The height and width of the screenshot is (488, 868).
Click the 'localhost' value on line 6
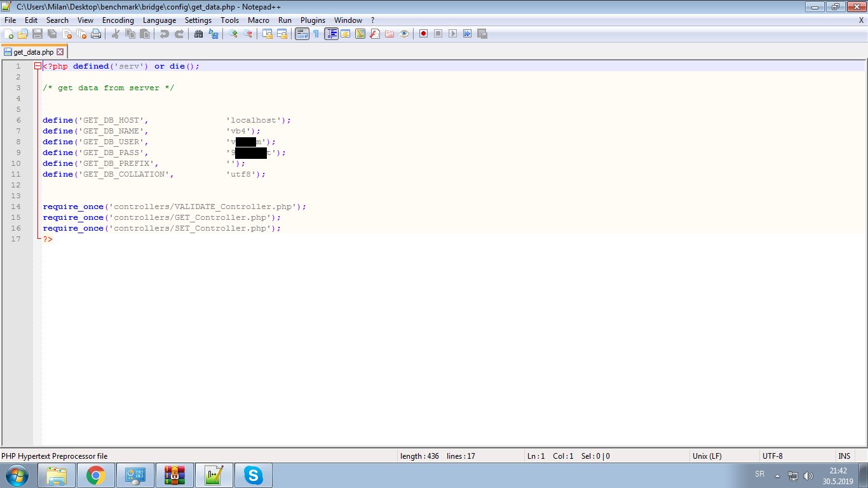tap(254, 120)
